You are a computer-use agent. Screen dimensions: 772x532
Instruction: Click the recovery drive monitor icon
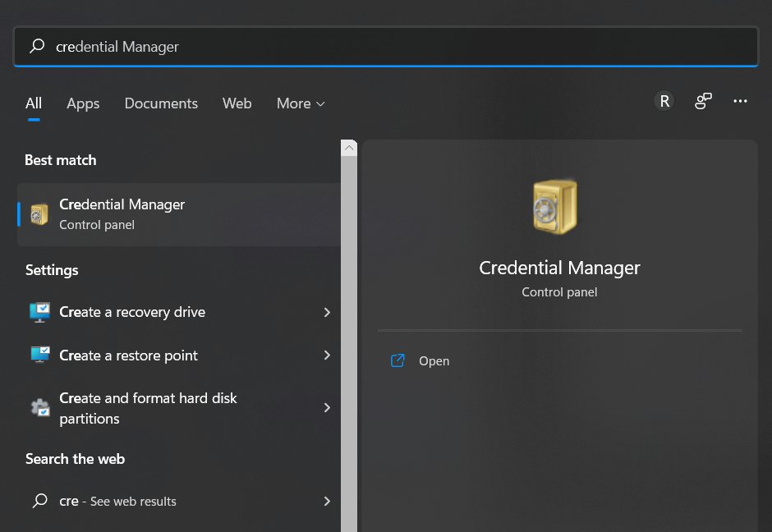click(x=40, y=312)
